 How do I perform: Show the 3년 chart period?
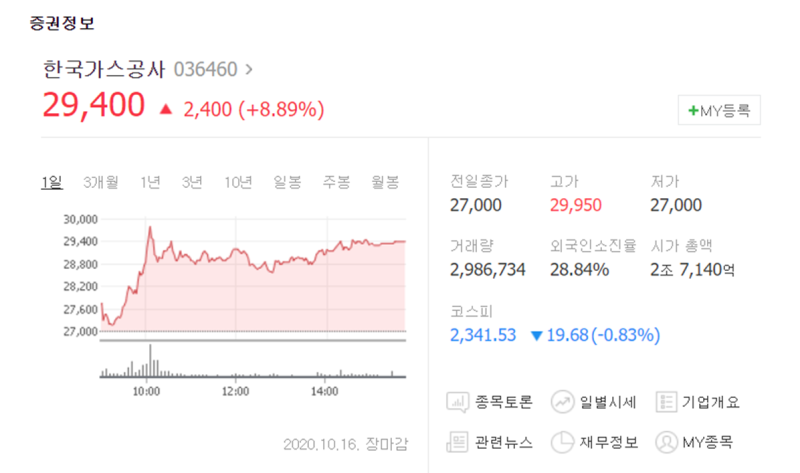click(x=192, y=182)
